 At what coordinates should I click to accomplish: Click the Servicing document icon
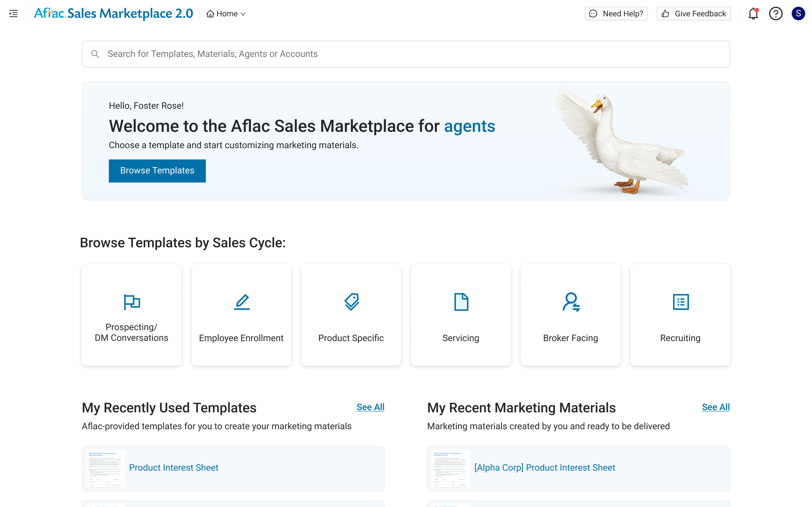461,302
